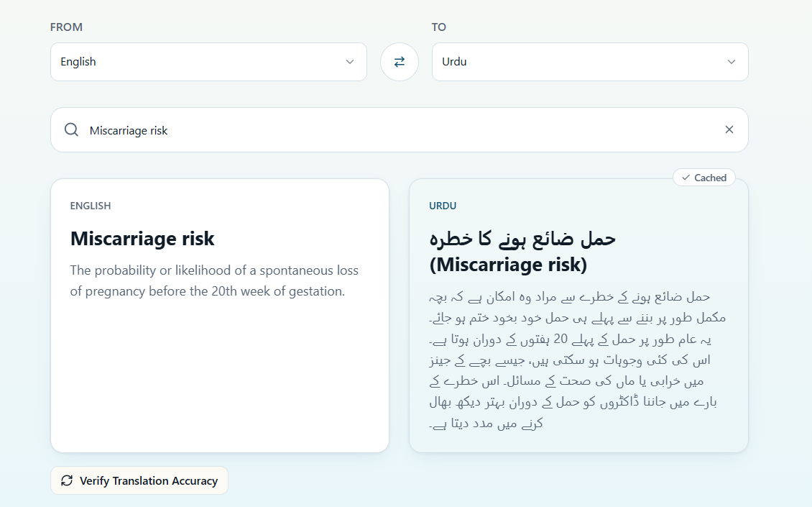This screenshot has height=507, width=812.
Task: Focus the Miscarriage risk search input
Action: click(x=400, y=130)
